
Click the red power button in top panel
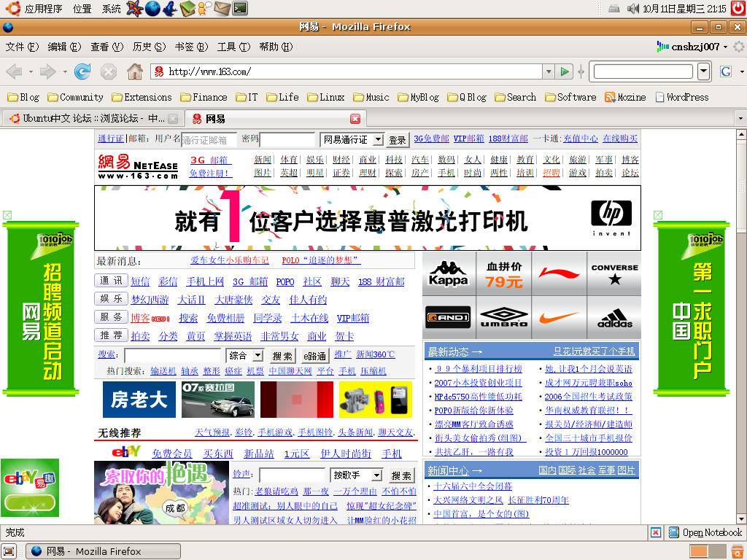[x=738, y=8]
